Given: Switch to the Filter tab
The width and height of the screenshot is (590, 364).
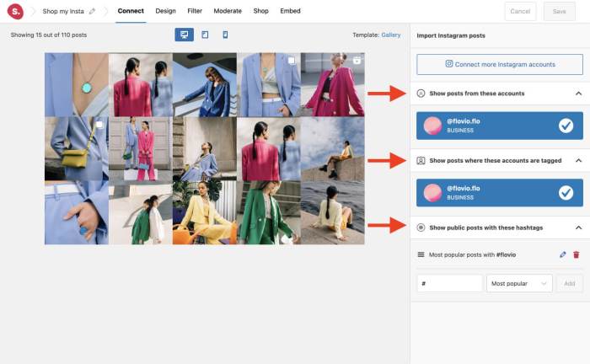Looking at the screenshot, I should tap(195, 12).
